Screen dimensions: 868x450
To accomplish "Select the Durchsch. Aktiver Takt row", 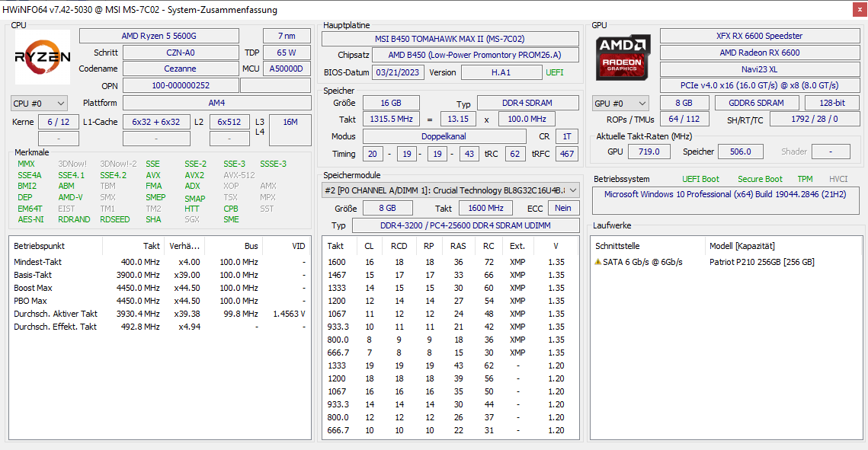I will (159, 314).
